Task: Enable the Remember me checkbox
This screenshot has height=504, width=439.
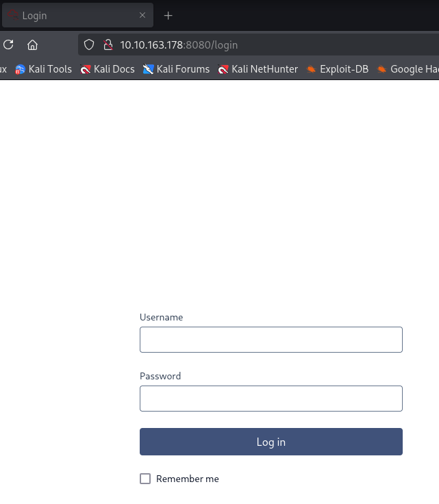Action: (145, 479)
